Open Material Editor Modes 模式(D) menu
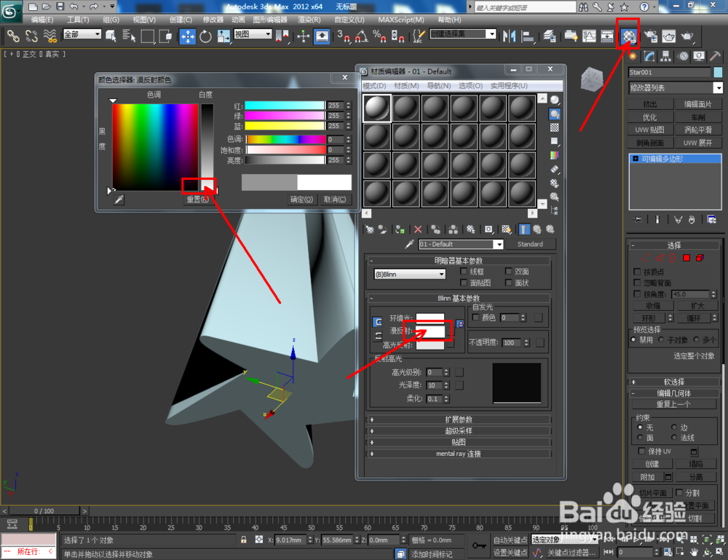728x560 pixels. point(374,85)
